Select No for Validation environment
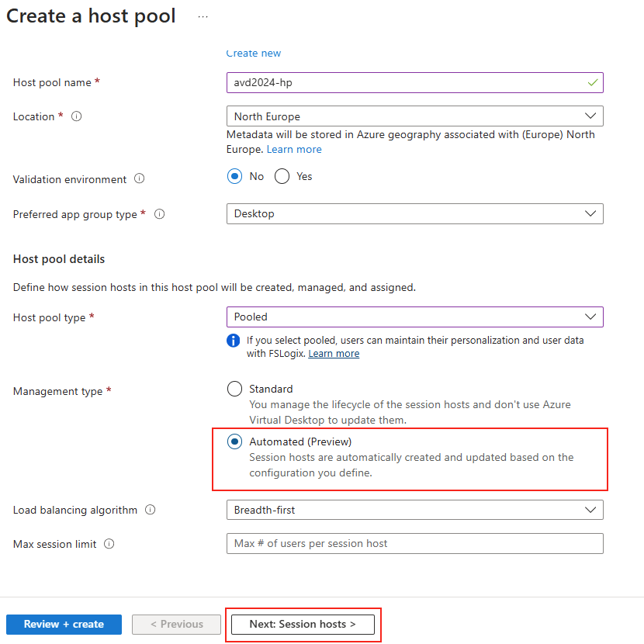The image size is (644, 644). coord(234,177)
